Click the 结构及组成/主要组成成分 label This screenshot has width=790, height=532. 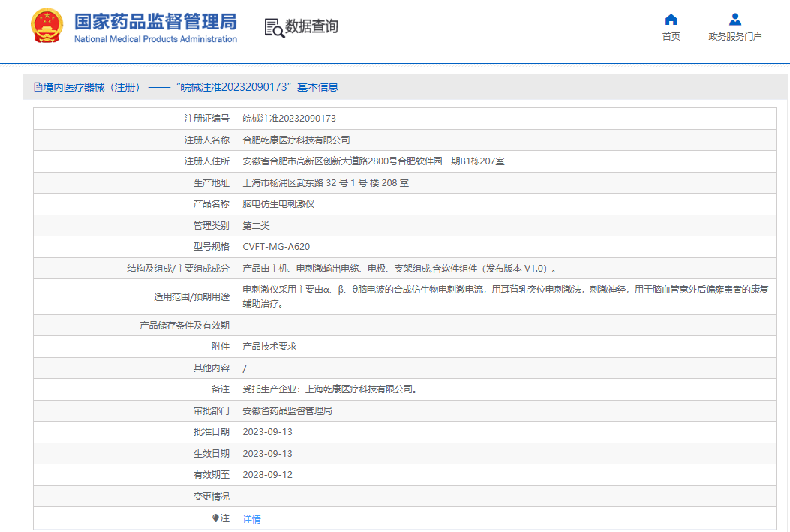[178, 269]
